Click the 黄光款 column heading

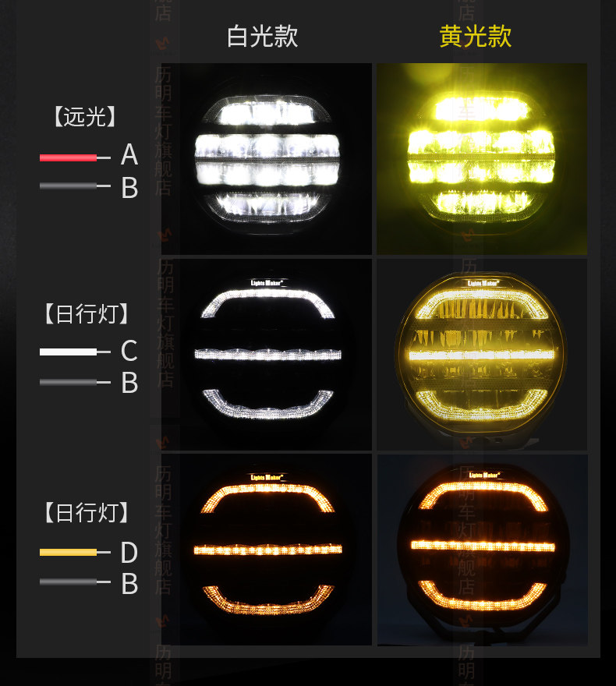point(476,36)
